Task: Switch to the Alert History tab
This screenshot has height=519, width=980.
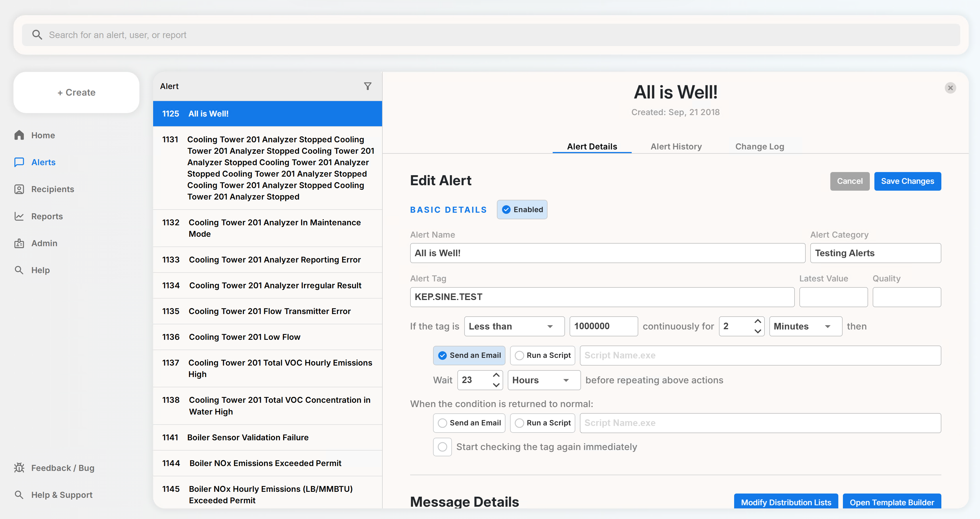Action: click(676, 147)
